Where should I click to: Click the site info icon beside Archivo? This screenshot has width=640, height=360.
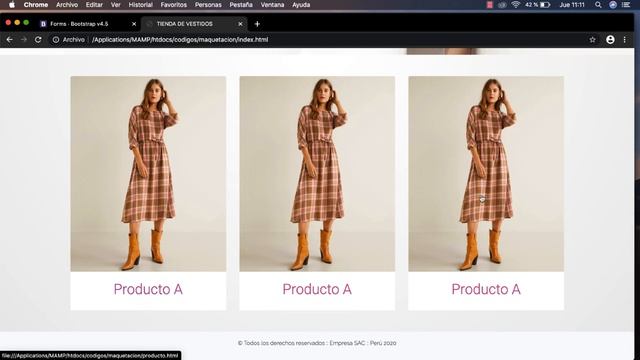(x=56, y=40)
